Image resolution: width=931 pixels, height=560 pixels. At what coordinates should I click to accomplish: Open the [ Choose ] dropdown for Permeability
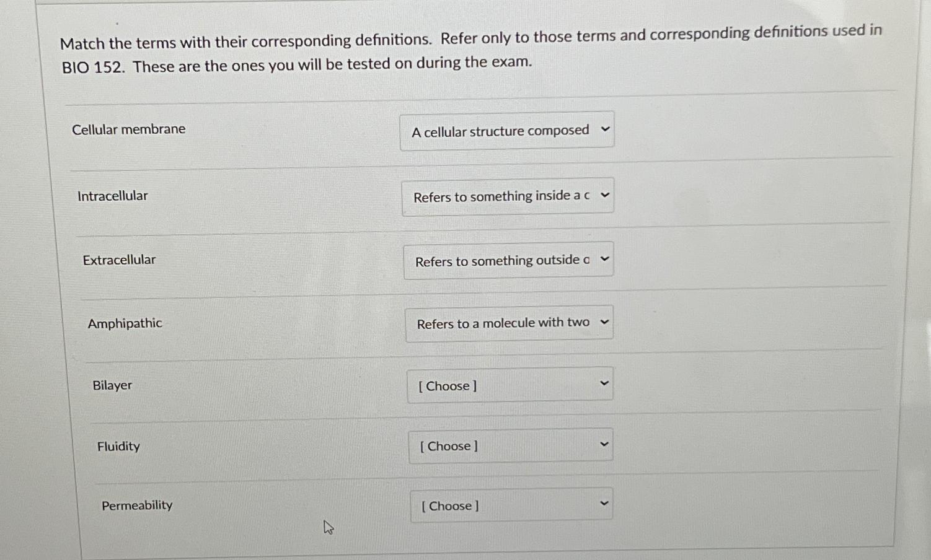(511, 505)
